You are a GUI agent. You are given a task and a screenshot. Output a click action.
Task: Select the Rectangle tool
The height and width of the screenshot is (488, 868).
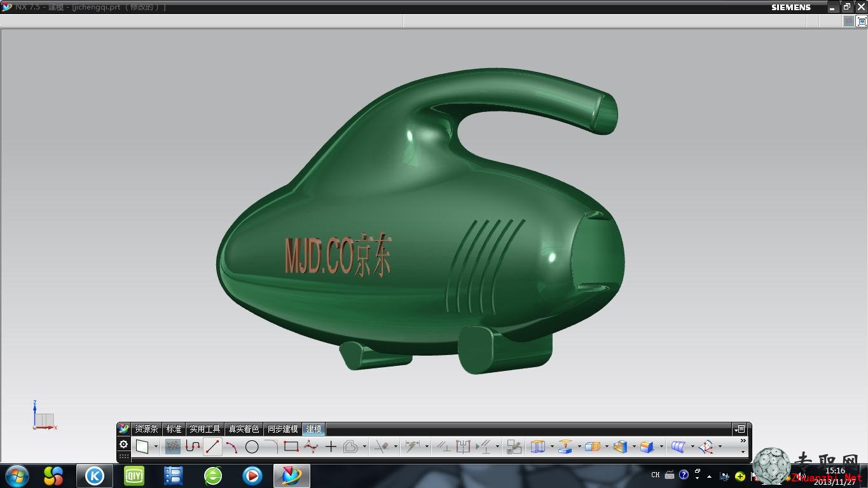pos(291,447)
